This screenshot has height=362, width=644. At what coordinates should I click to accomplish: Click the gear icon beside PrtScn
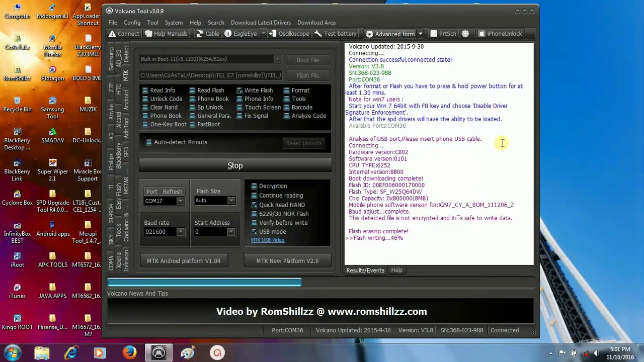click(x=465, y=34)
